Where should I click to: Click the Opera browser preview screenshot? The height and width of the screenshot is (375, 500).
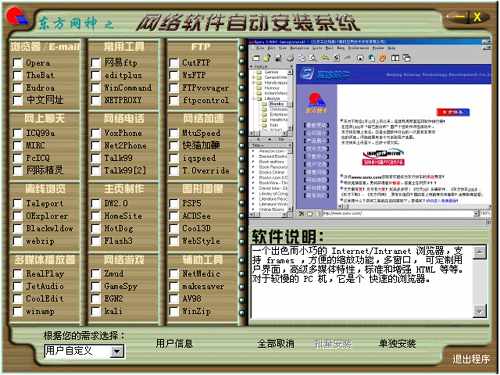pyautogui.click(x=370, y=128)
